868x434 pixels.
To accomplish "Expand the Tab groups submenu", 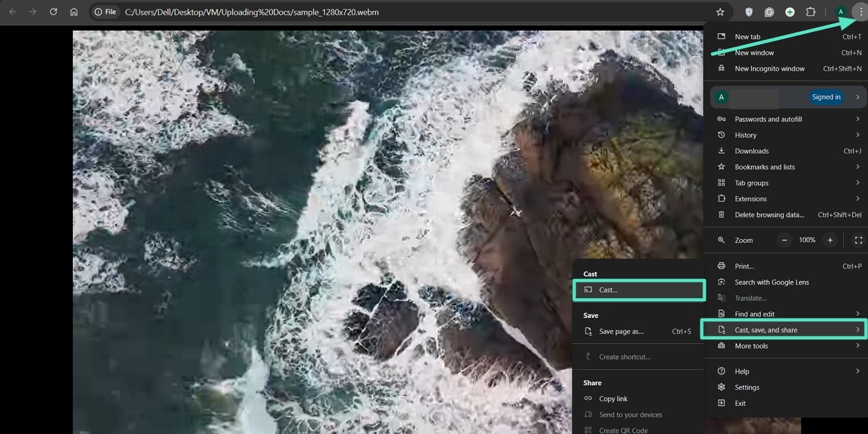I will click(x=785, y=183).
